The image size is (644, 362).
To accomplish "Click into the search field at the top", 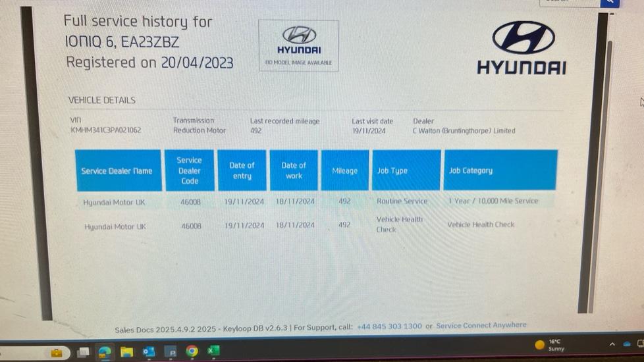I will click(570, 3).
